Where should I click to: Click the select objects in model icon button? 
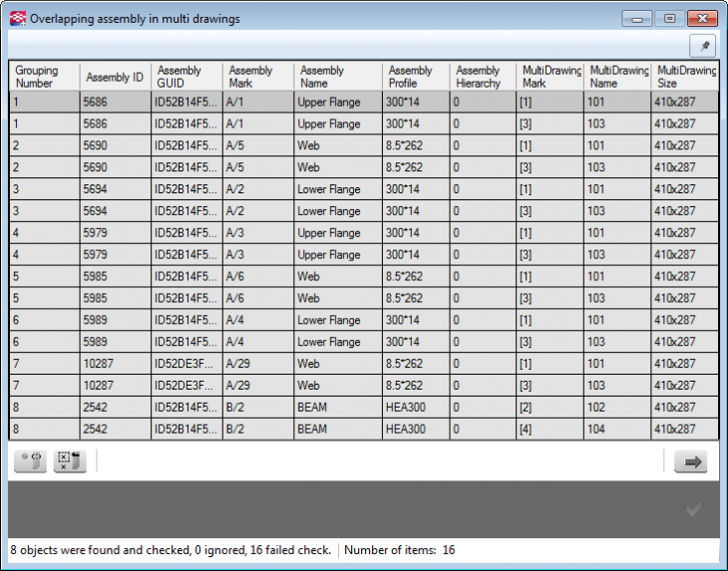pyautogui.click(x=30, y=461)
